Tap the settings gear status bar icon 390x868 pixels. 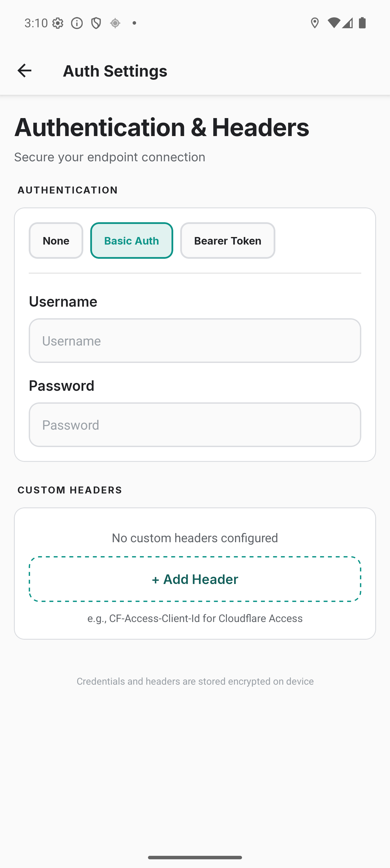(x=58, y=23)
